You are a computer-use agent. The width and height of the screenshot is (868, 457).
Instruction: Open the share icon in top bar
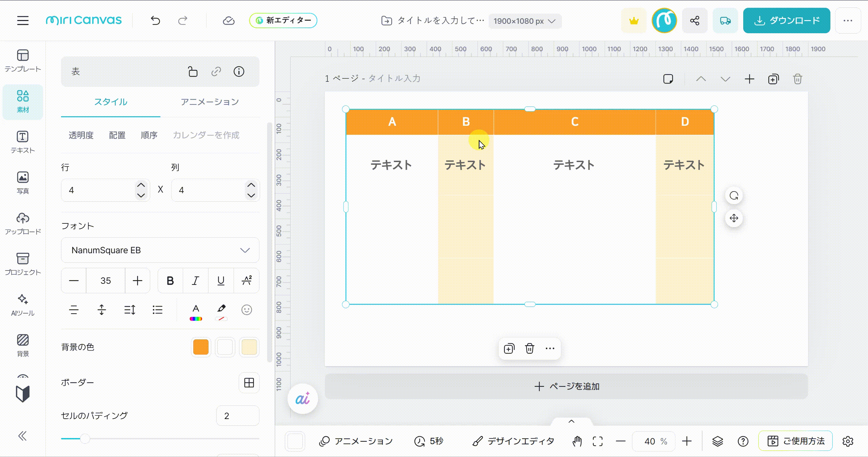[x=694, y=21]
